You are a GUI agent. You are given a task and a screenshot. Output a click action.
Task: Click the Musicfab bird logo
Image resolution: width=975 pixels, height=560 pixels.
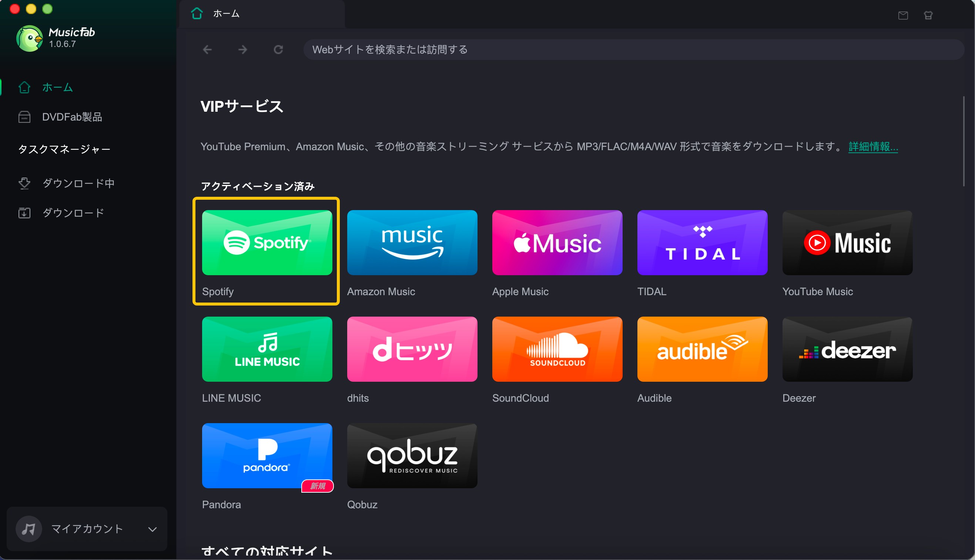pos(29,38)
